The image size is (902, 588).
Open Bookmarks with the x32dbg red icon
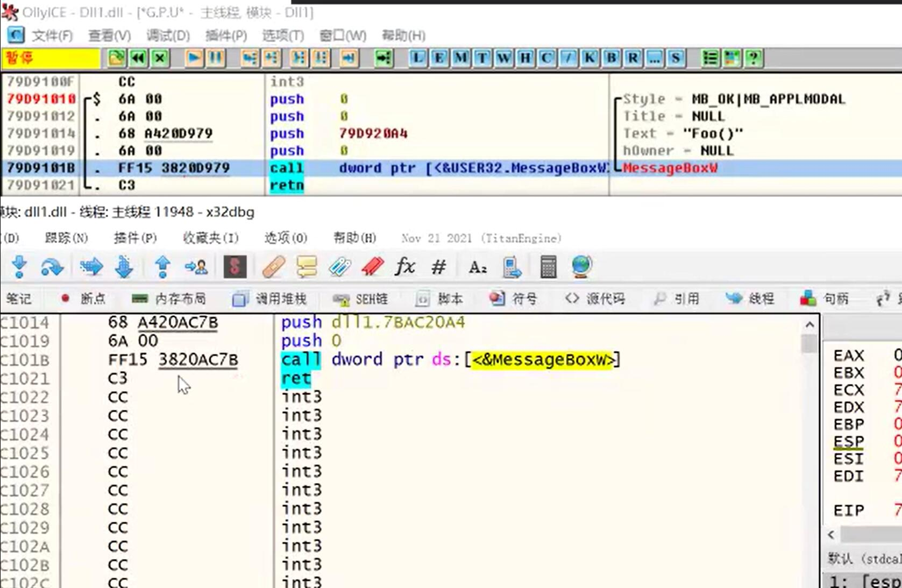click(373, 266)
